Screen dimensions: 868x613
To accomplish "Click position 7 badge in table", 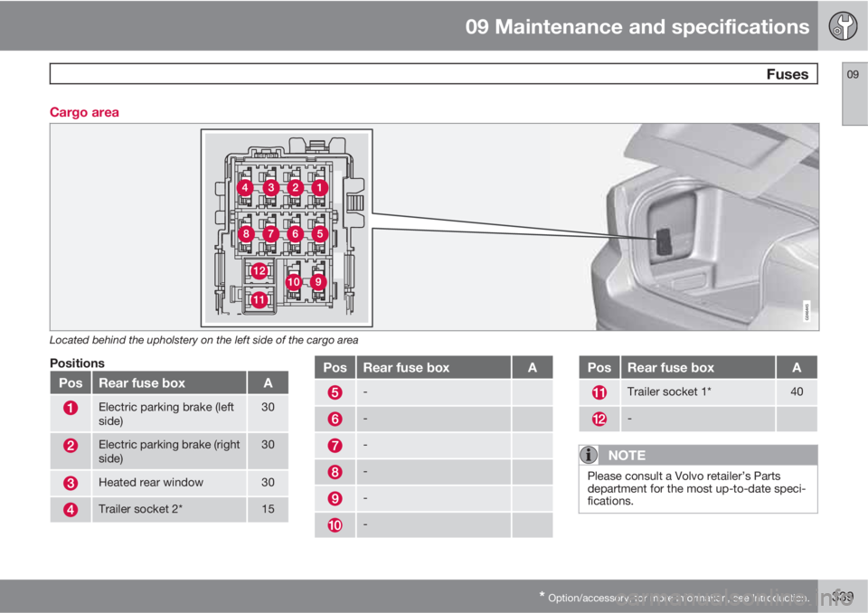I will tap(335, 445).
